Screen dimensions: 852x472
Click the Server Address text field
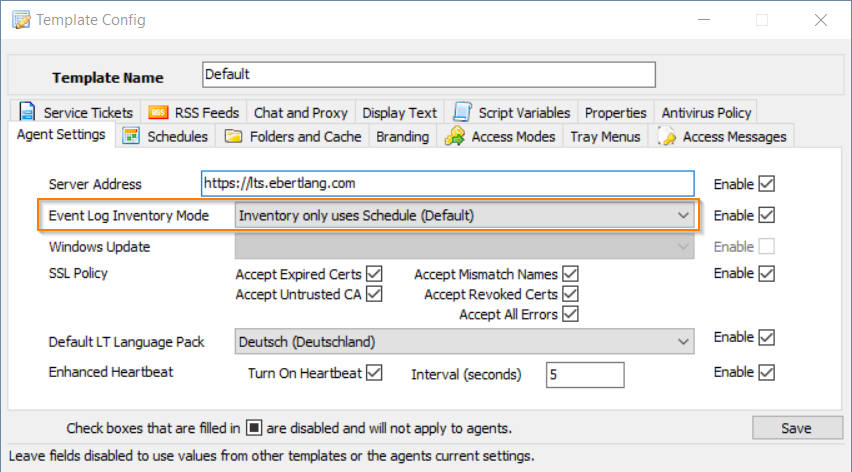447,184
